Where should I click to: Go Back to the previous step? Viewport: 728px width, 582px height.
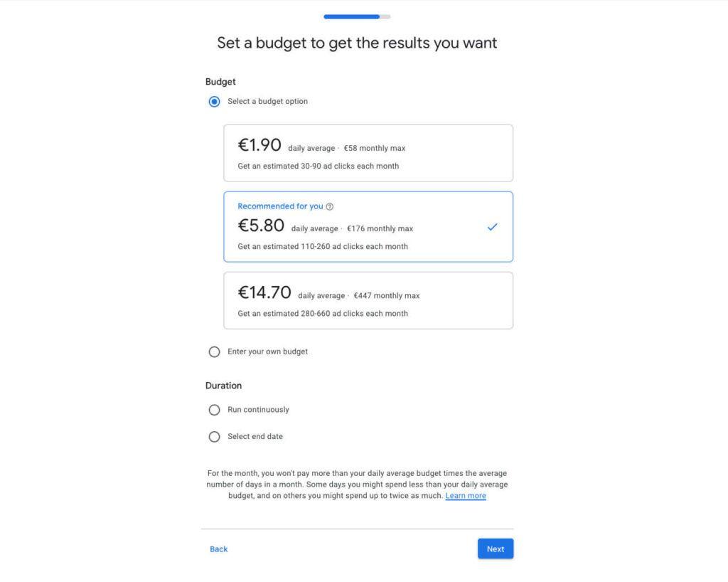tap(219, 549)
